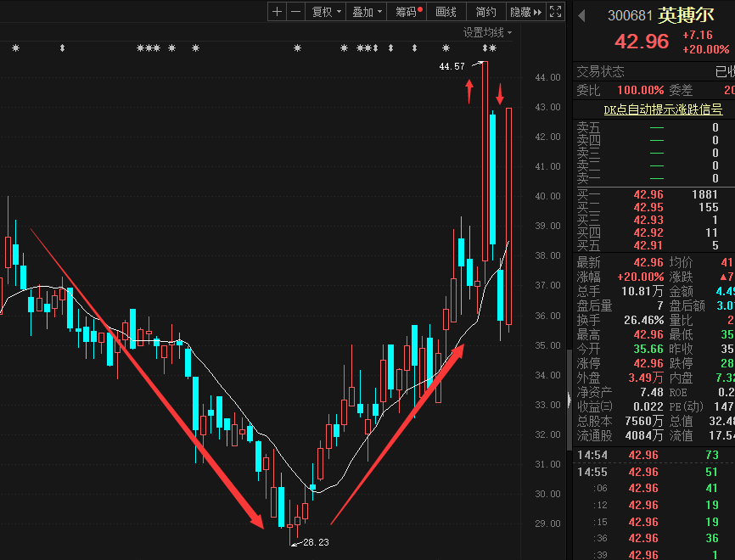Select the 买五 bid price 42.91
The image size is (735, 560).
click(x=648, y=245)
